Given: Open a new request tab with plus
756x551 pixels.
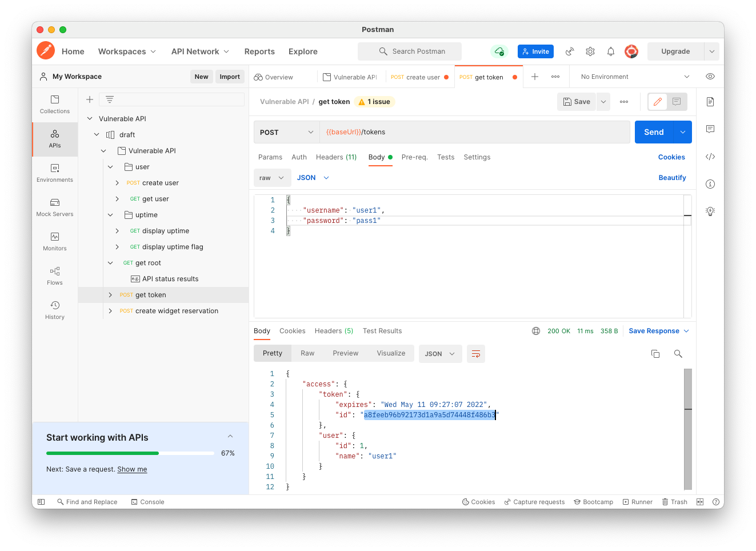Looking at the screenshot, I should pos(535,77).
